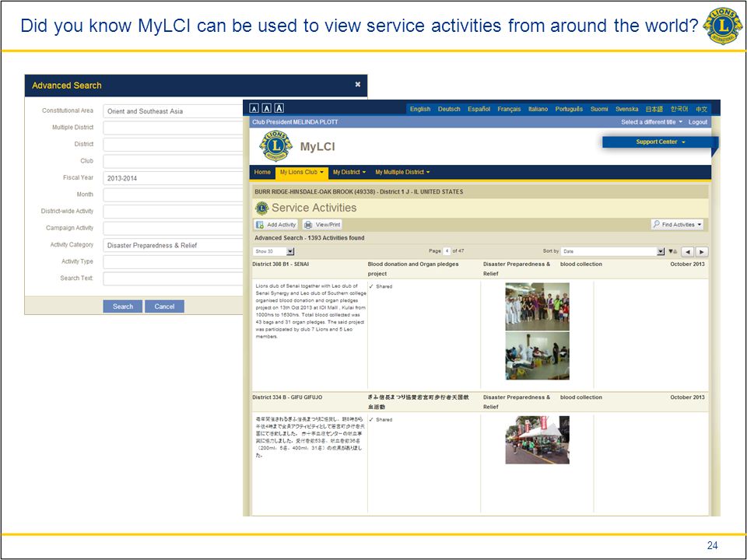
Task: Click the Search Text field
Action: [173, 278]
